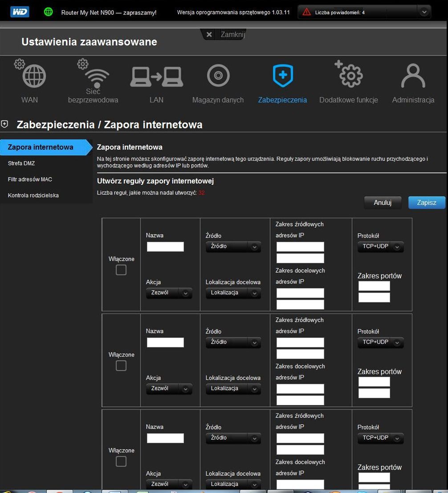Screen dimensions: 448x493
Task: Click second source IP range field in first rule
Action: (x=300, y=258)
